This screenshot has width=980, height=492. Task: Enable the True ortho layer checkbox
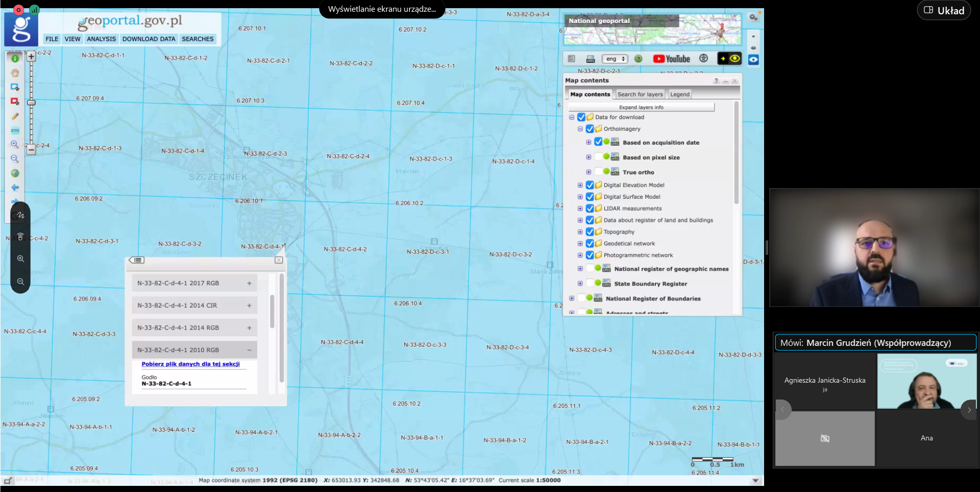(x=598, y=172)
